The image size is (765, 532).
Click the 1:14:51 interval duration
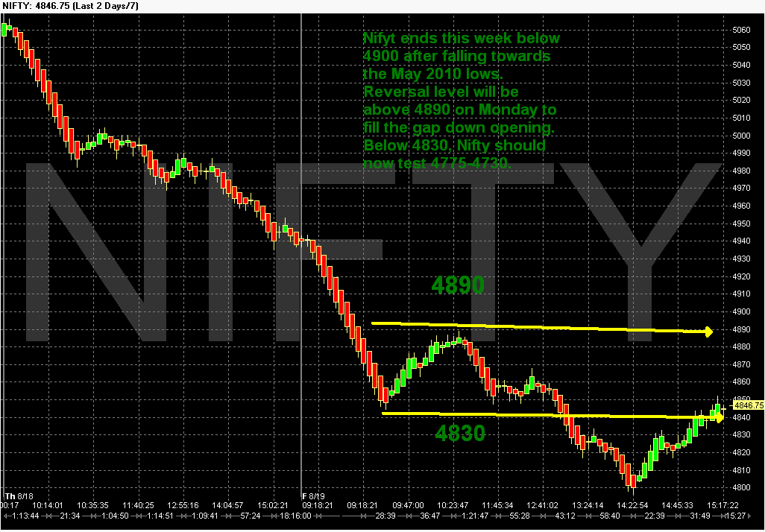(x=160, y=516)
